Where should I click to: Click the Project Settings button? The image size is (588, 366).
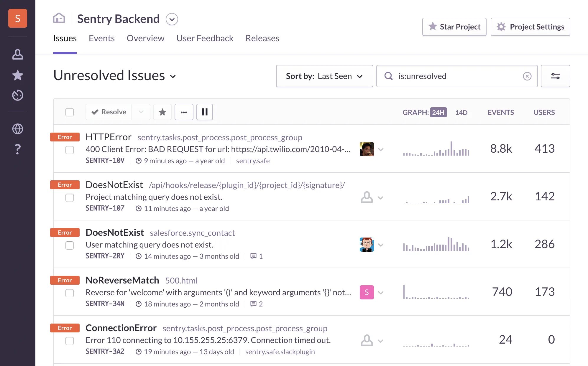(530, 27)
